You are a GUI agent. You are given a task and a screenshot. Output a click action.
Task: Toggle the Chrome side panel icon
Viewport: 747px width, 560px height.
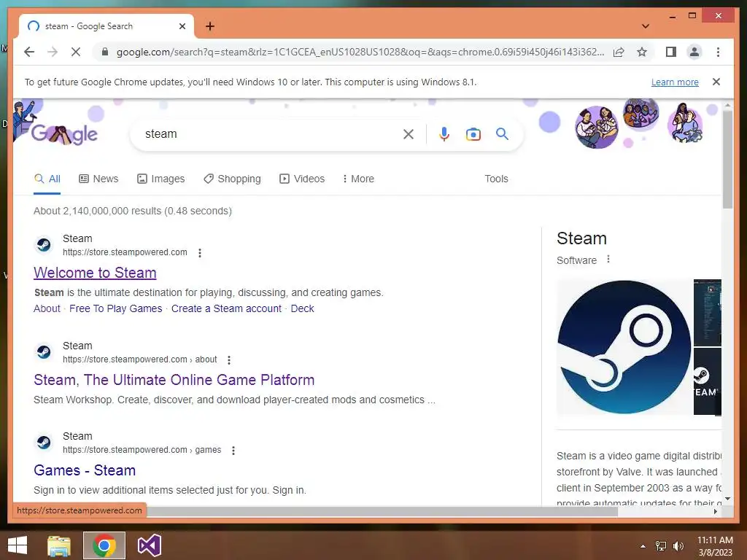click(671, 52)
